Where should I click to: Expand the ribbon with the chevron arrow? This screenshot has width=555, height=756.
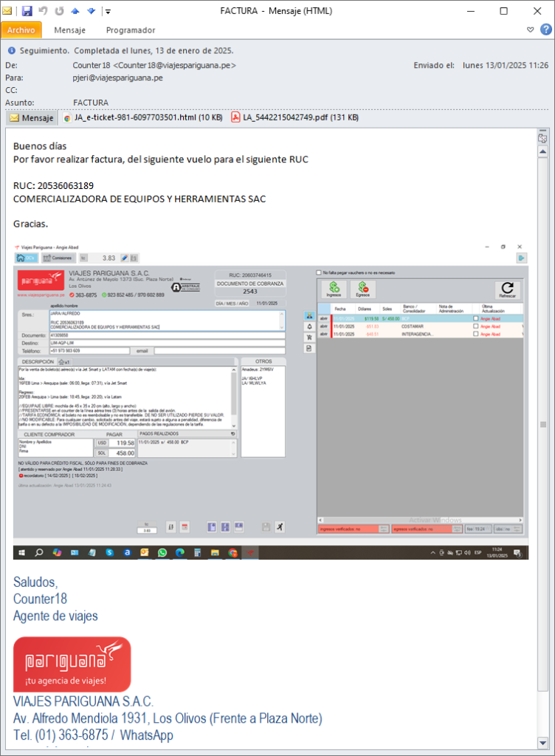(x=531, y=30)
